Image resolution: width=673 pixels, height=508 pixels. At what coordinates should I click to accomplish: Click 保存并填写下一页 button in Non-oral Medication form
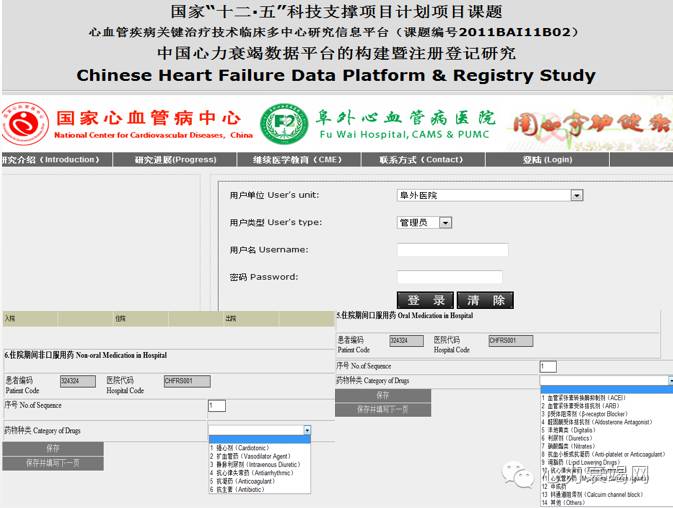(x=53, y=463)
